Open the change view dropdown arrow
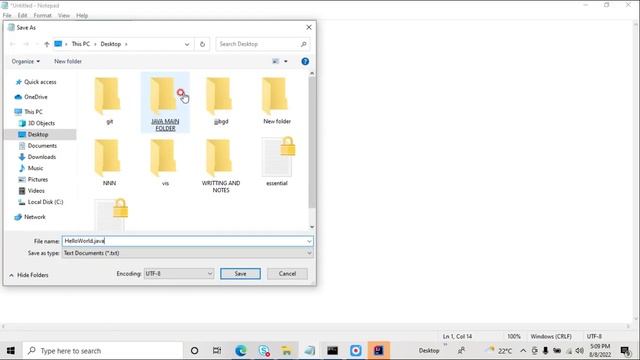Image resolution: width=640 pixels, height=360 pixels. click(286, 61)
